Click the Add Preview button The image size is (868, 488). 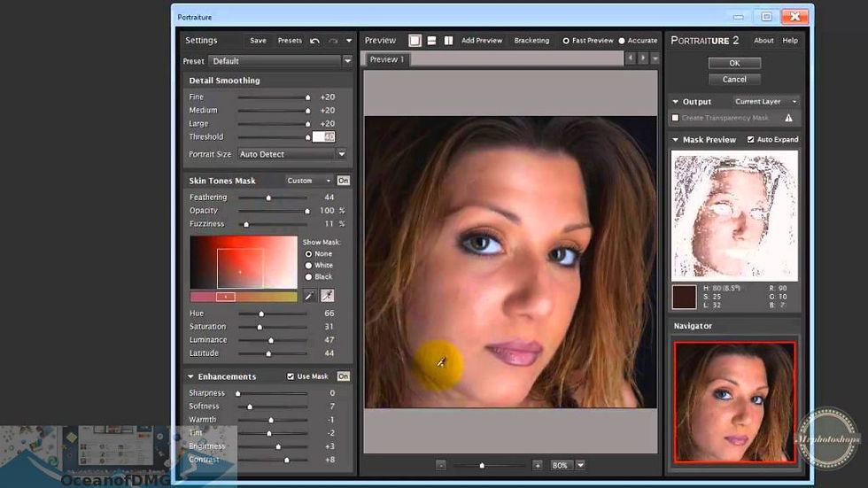click(482, 41)
